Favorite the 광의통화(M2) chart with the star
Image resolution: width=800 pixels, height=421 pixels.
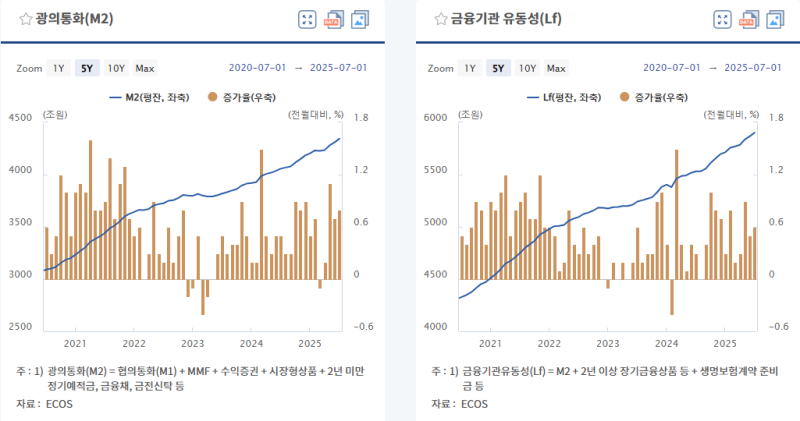26,19
